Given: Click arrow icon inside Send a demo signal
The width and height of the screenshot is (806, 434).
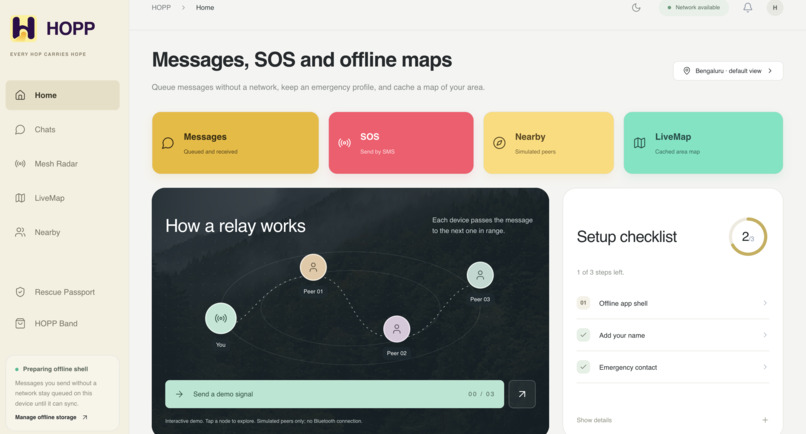Looking at the screenshot, I should coord(179,394).
